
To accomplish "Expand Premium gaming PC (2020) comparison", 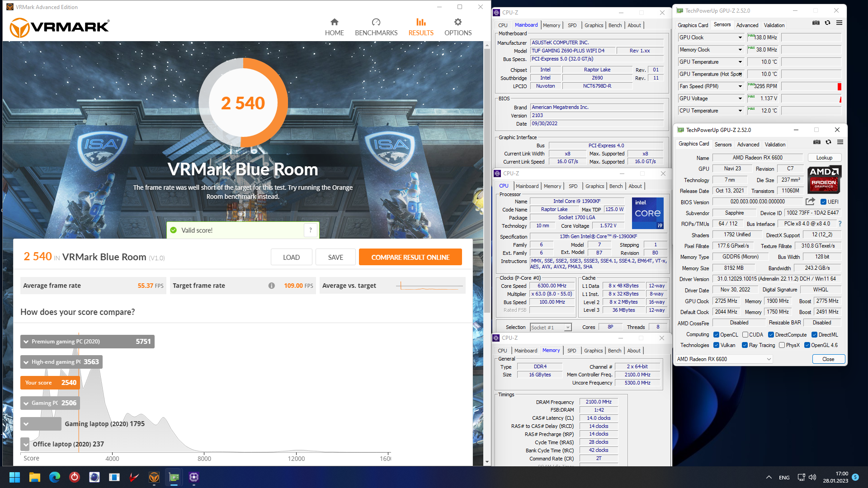I will click(87, 342).
